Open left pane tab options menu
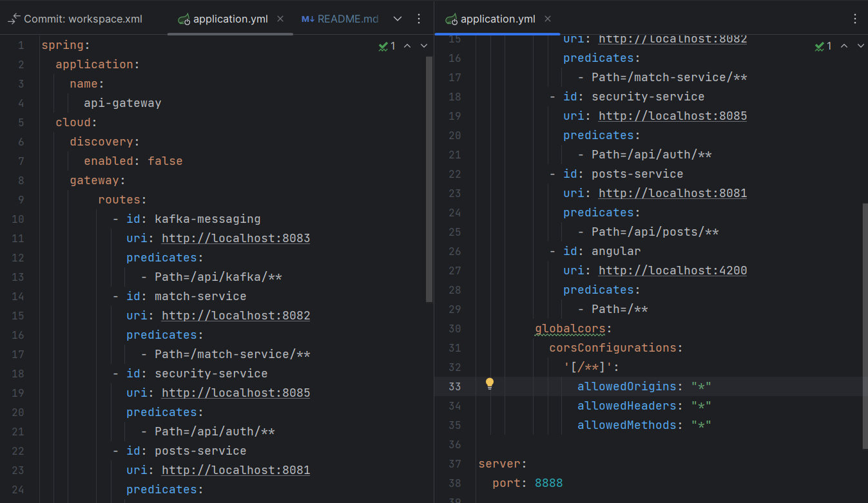The width and height of the screenshot is (868, 503). click(x=419, y=19)
